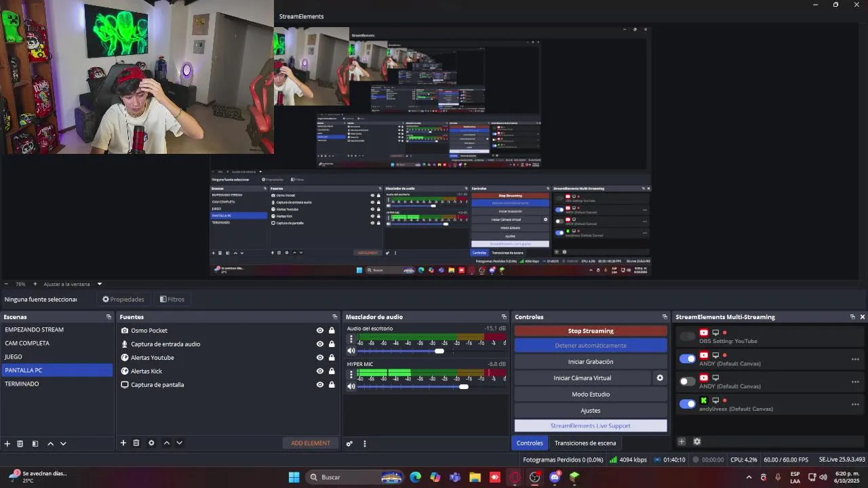Screen dimensions: 868x488
Task: Lock the Captura de pantalla source
Action: point(332,385)
